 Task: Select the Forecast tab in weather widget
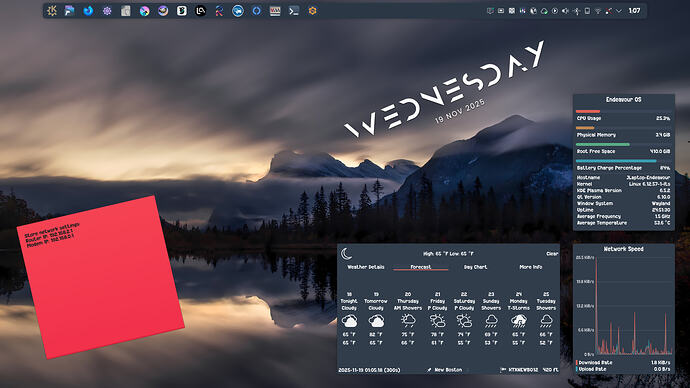point(421,267)
